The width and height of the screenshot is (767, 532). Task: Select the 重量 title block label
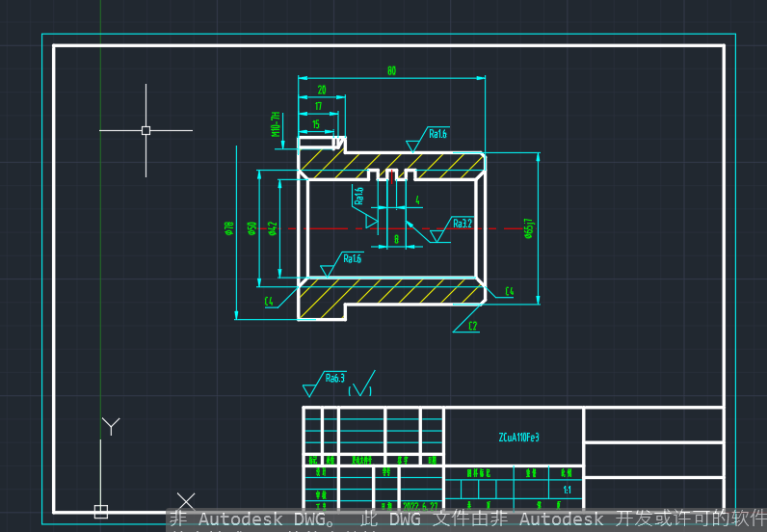(x=531, y=473)
